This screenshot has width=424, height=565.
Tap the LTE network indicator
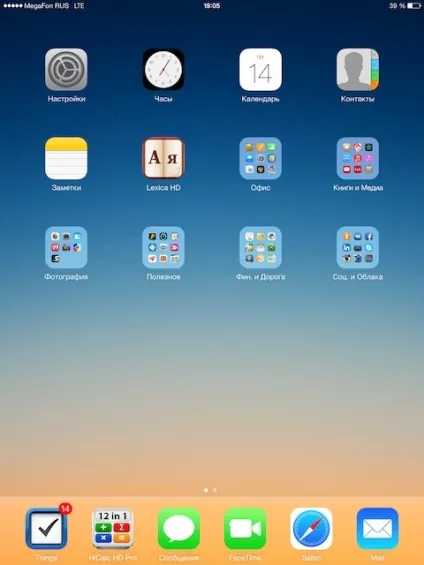tap(79, 6)
